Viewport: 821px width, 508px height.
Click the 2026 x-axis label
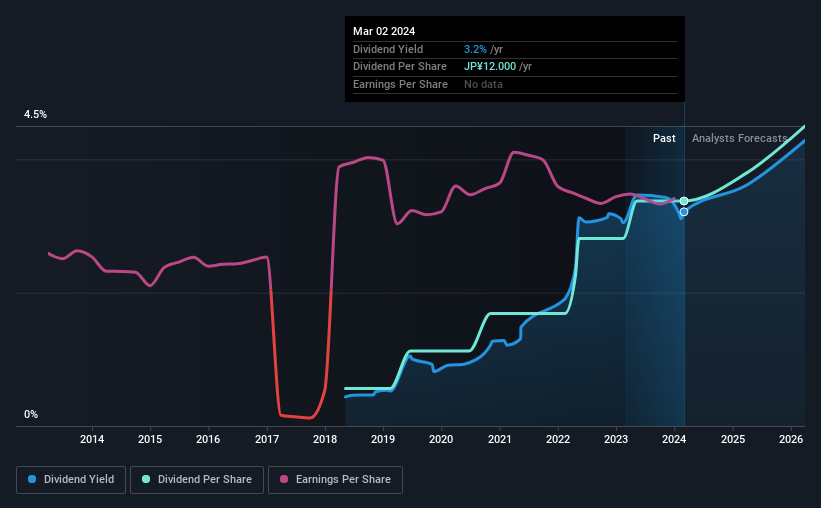pyautogui.click(x=791, y=439)
